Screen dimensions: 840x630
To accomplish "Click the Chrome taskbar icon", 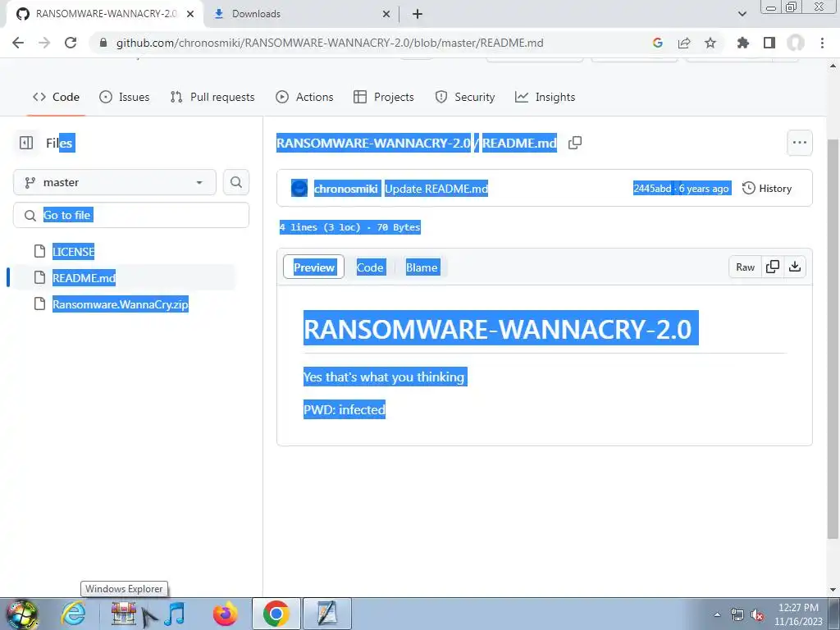I will click(276, 614).
